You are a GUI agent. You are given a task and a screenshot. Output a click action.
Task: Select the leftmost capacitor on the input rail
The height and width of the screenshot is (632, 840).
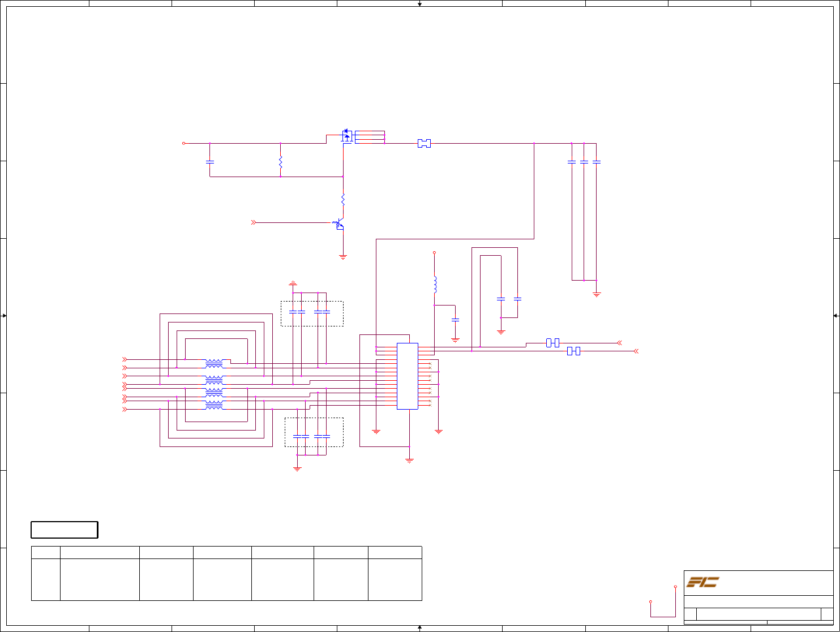click(210, 162)
